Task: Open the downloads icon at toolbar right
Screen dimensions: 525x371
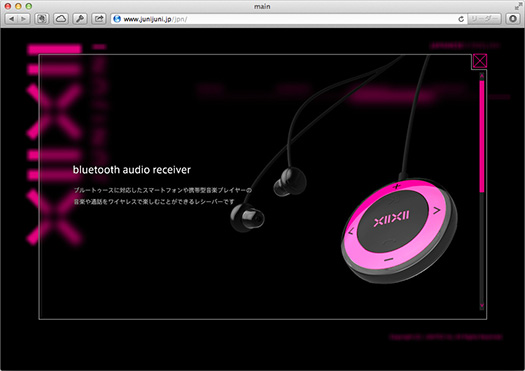Action: click(512, 19)
